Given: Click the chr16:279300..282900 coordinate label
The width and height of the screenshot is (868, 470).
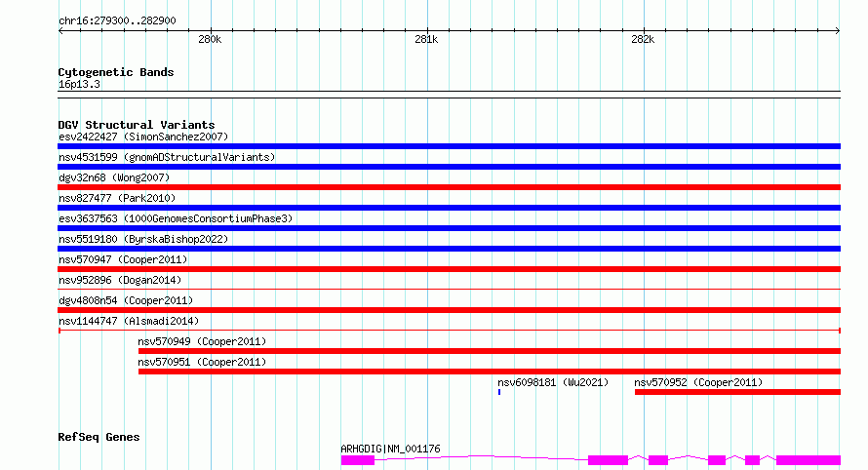Looking at the screenshot, I should 117,20.
